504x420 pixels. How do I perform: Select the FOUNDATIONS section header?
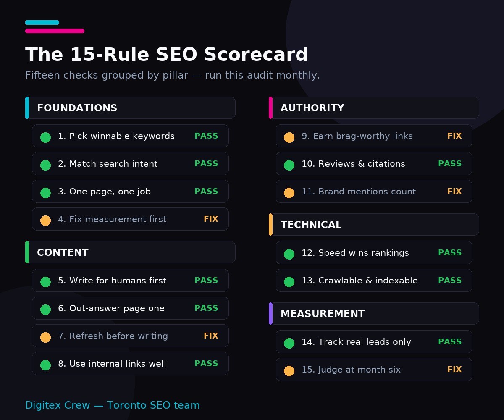[130, 108]
